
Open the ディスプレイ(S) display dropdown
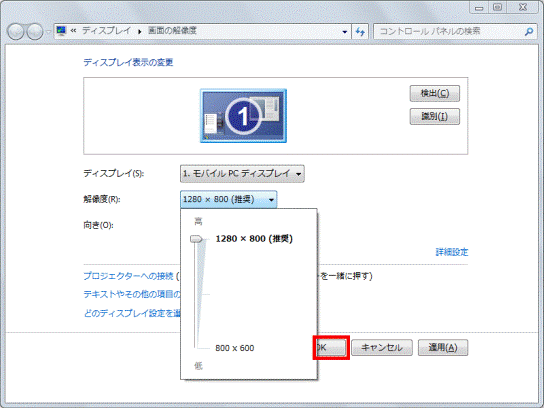pyautogui.click(x=242, y=173)
